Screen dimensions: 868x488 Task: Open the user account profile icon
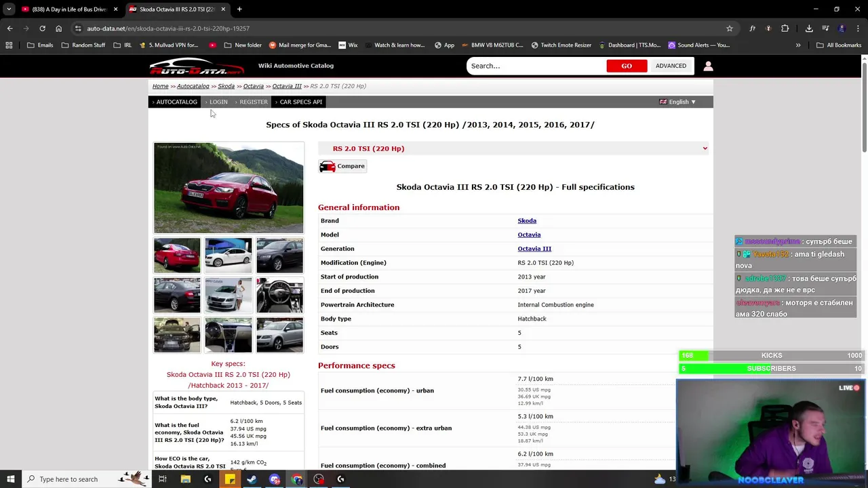click(x=708, y=66)
